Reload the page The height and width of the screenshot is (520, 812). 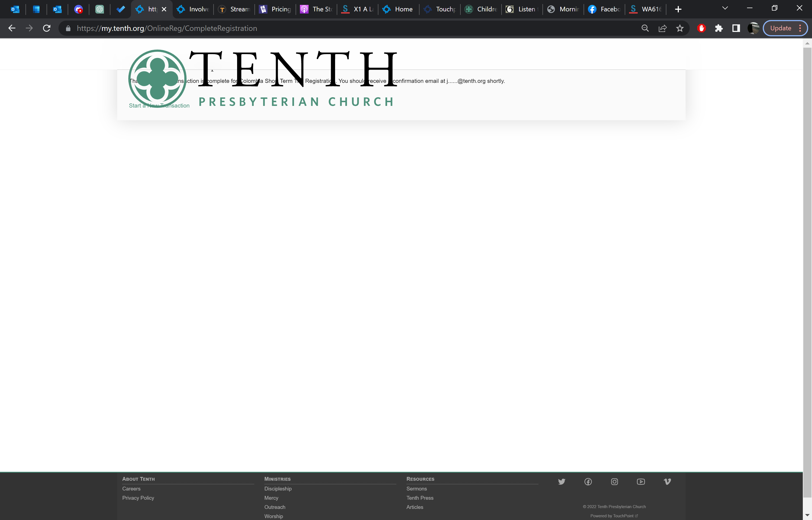[x=47, y=28]
